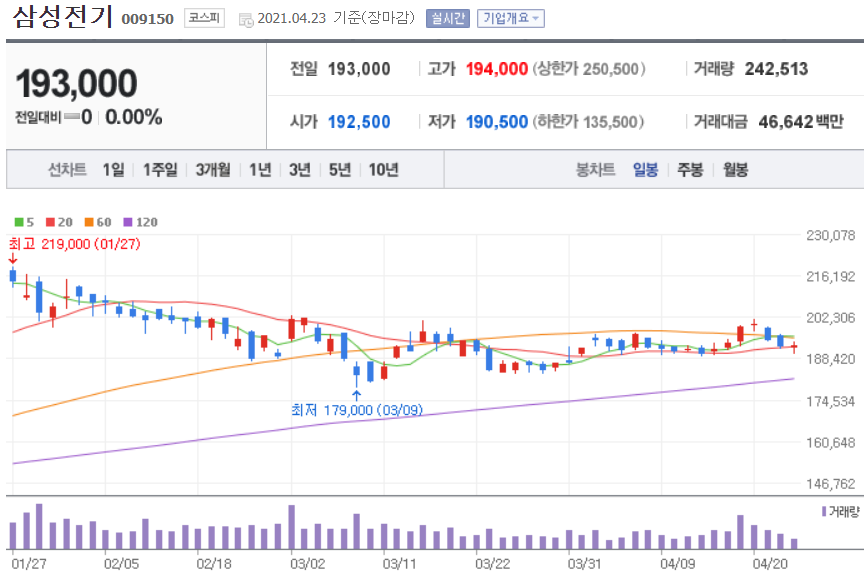The width and height of the screenshot is (864, 574).
Task: Click the current price 193,000
Action: pos(77,83)
